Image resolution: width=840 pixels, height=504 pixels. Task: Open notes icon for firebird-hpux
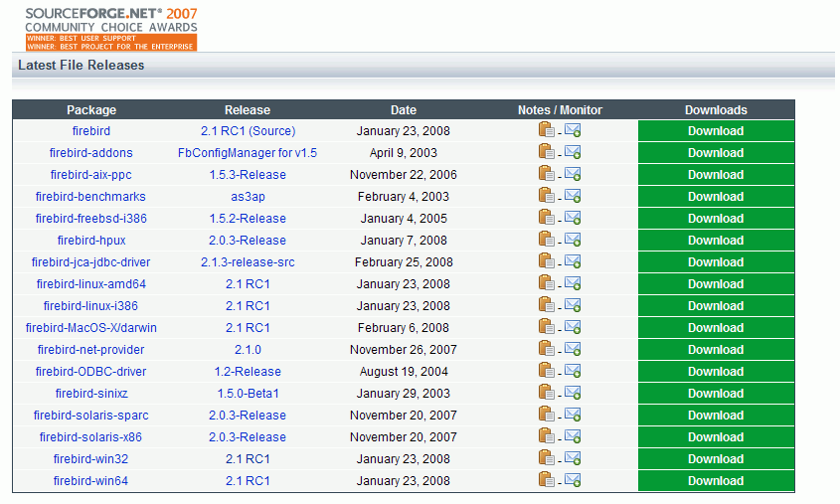pyautogui.click(x=546, y=240)
